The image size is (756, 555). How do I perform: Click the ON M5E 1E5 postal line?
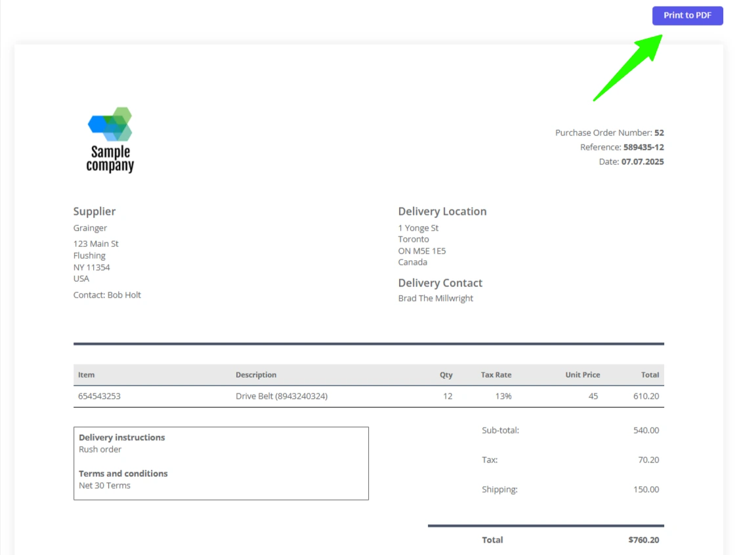(422, 251)
